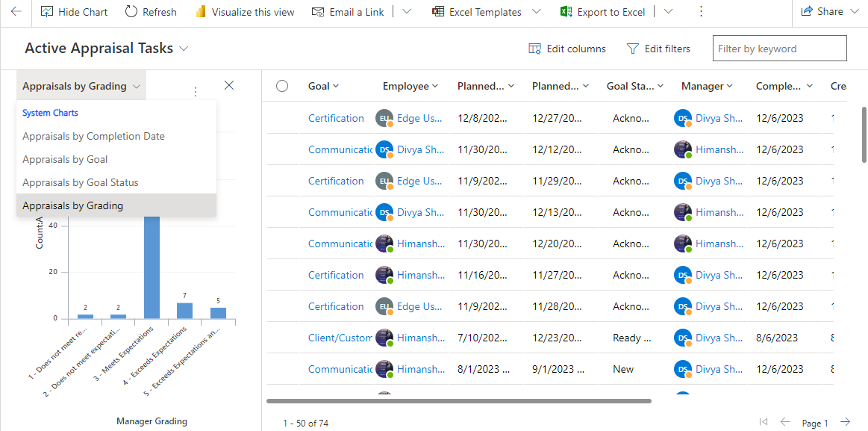Click the Hide Chart icon
Viewport: 868px width, 431px height.
coord(47,12)
